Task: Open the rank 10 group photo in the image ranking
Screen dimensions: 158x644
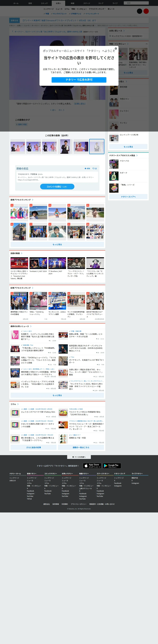Action: [x=95, y=232]
